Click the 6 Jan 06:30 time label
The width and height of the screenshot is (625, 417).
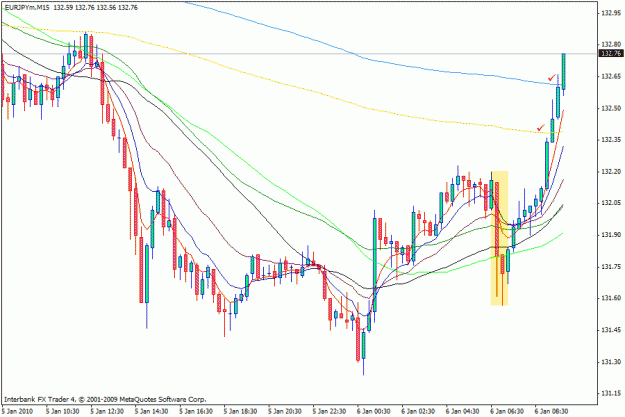point(507,411)
